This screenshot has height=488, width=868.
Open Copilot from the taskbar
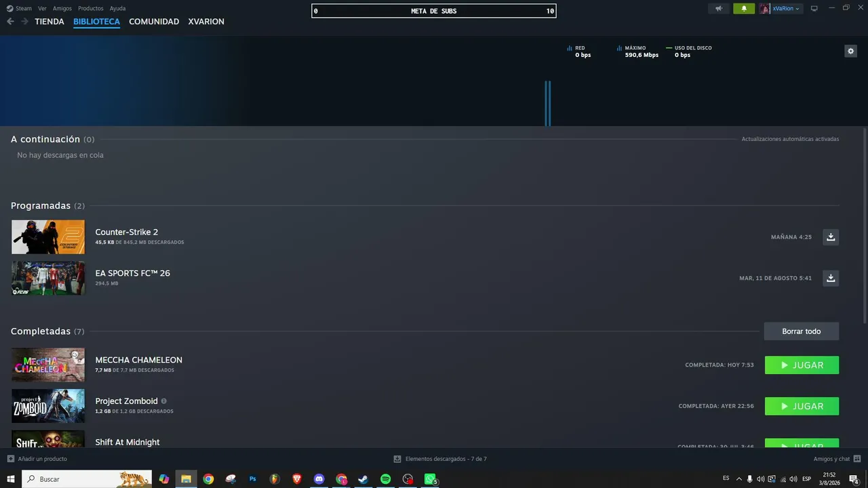pyautogui.click(x=163, y=479)
